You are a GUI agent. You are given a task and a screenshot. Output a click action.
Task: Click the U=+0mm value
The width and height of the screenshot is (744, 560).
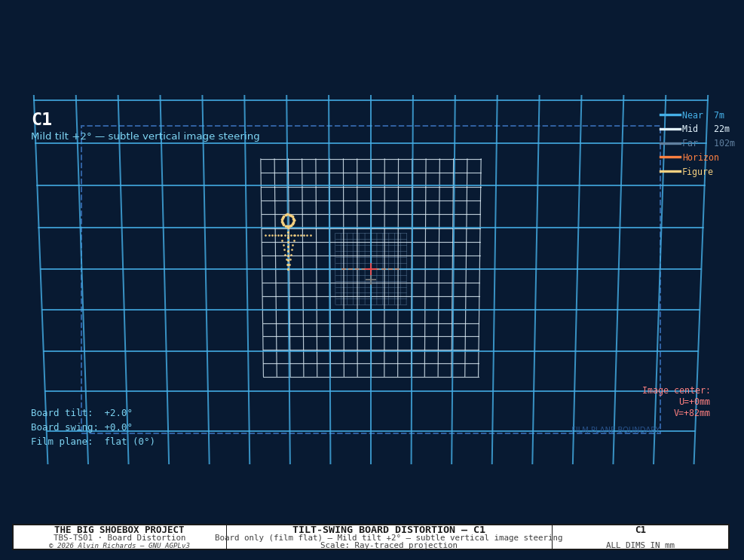pos(694,402)
